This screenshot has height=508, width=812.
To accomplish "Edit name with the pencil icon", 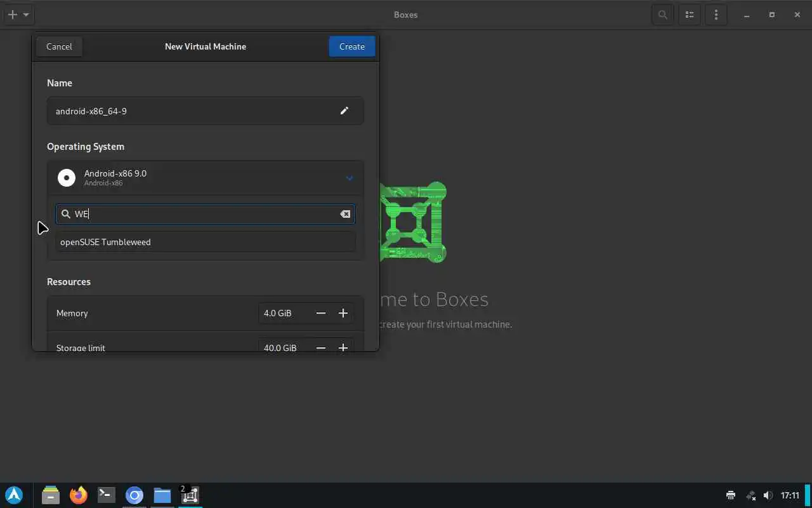I will pyautogui.click(x=344, y=110).
